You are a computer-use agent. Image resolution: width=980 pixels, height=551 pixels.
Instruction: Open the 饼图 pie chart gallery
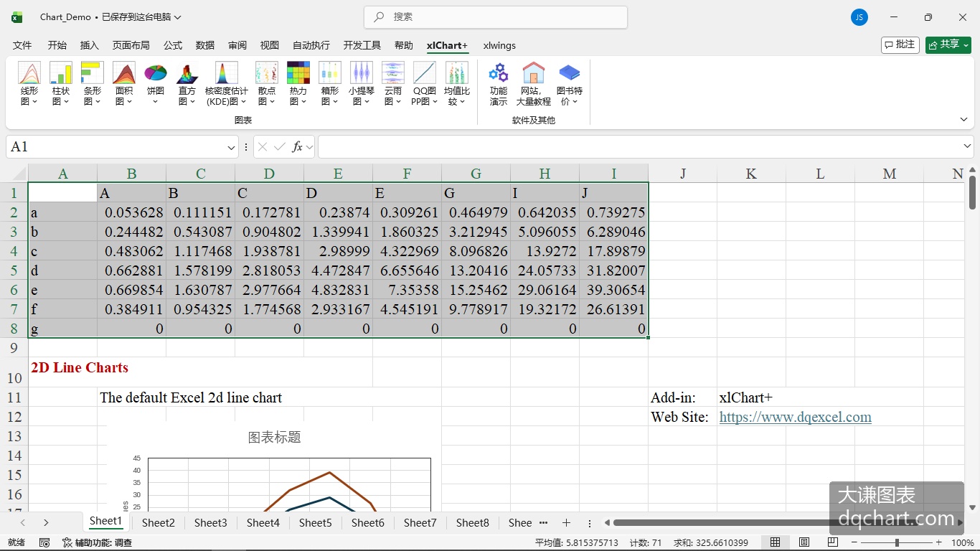(156, 84)
